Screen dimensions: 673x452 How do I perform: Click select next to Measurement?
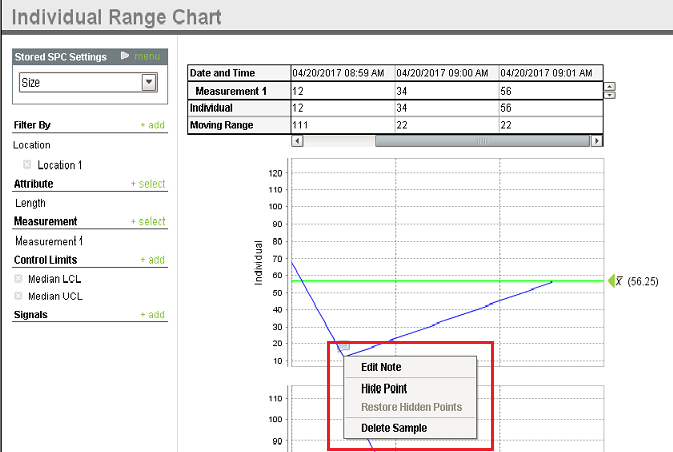(148, 221)
